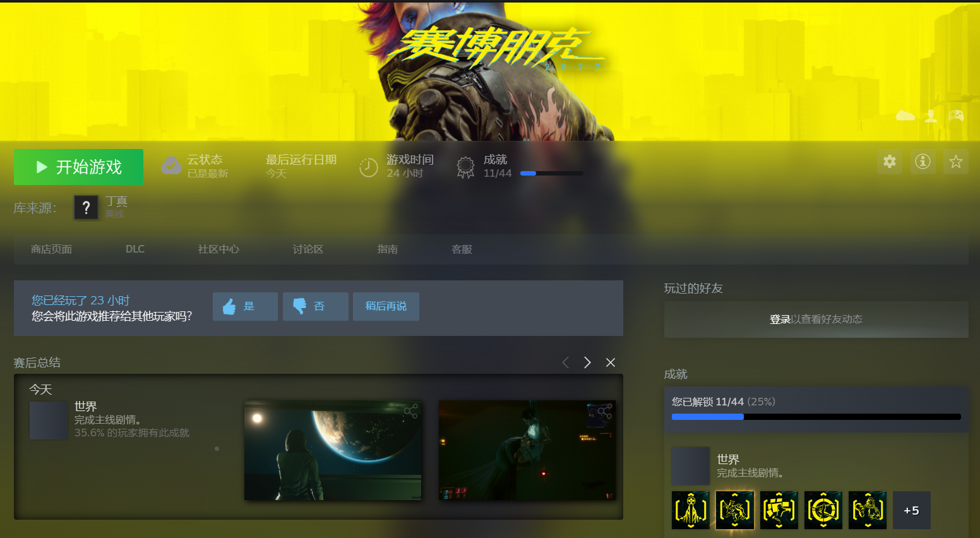The image size is (980, 538).
Task: Click the 世界 achievement image in 赛后总结
Action: 49,421
